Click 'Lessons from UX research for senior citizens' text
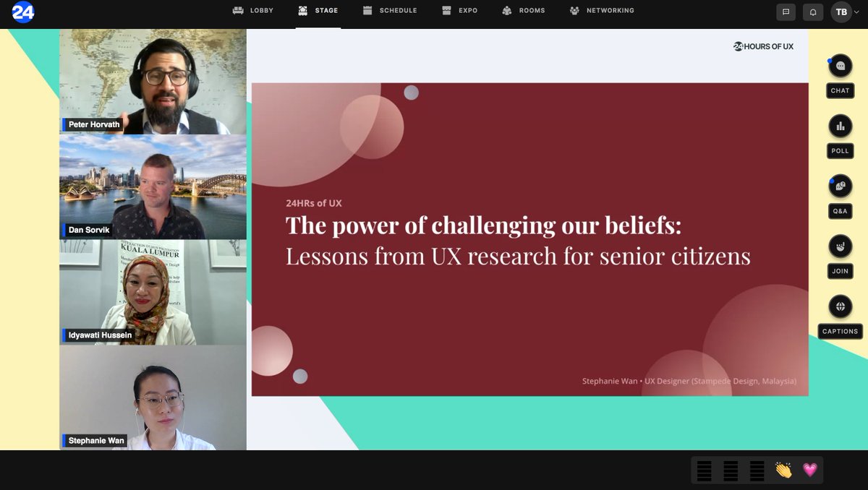 point(518,256)
